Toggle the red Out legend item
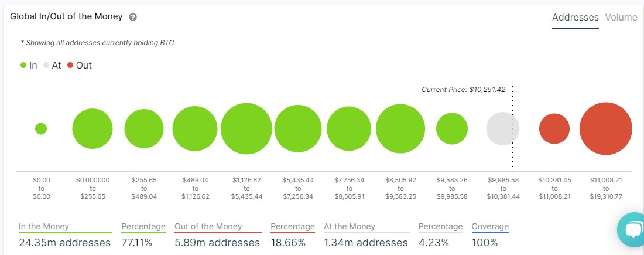Viewport: 644px width, 255px height. 79,66
